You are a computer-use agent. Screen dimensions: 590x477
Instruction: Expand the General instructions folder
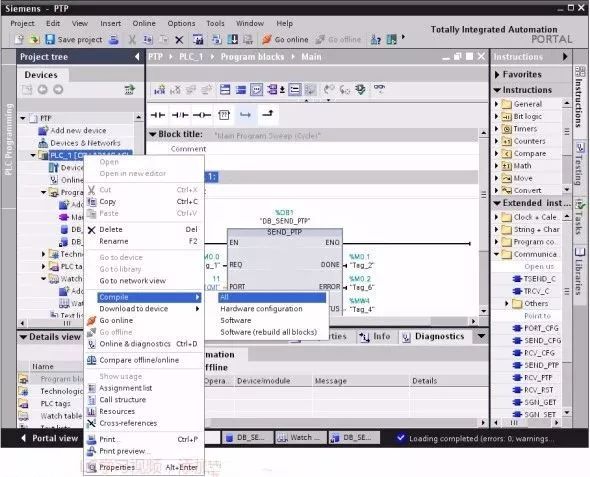(x=496, y=104)
